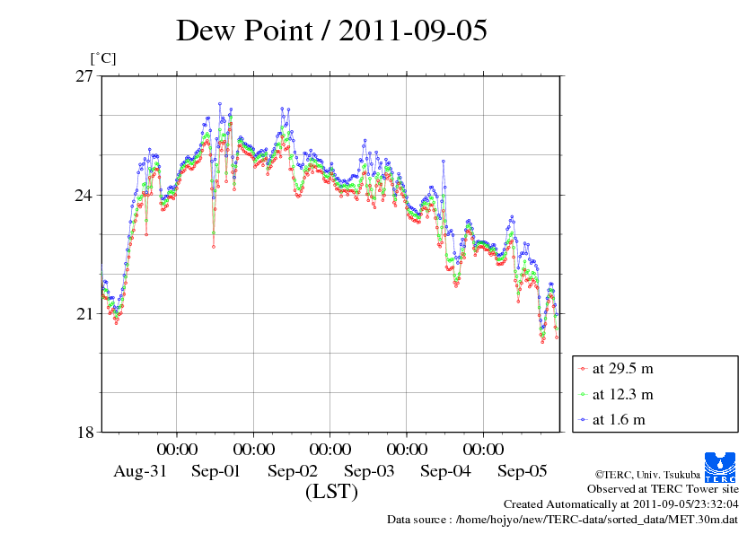Click the y-axis value 24

click(84, 195)
